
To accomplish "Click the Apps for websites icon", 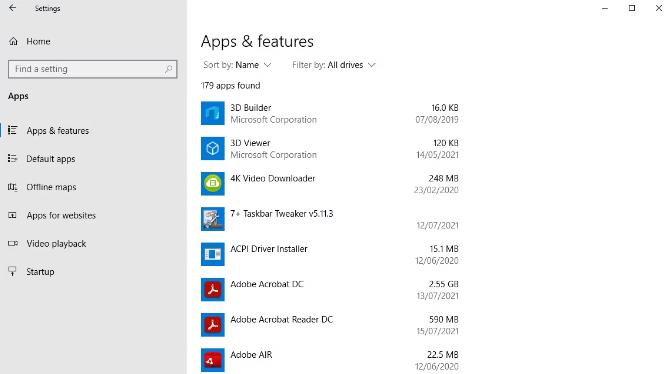I will tap(12, 215).
